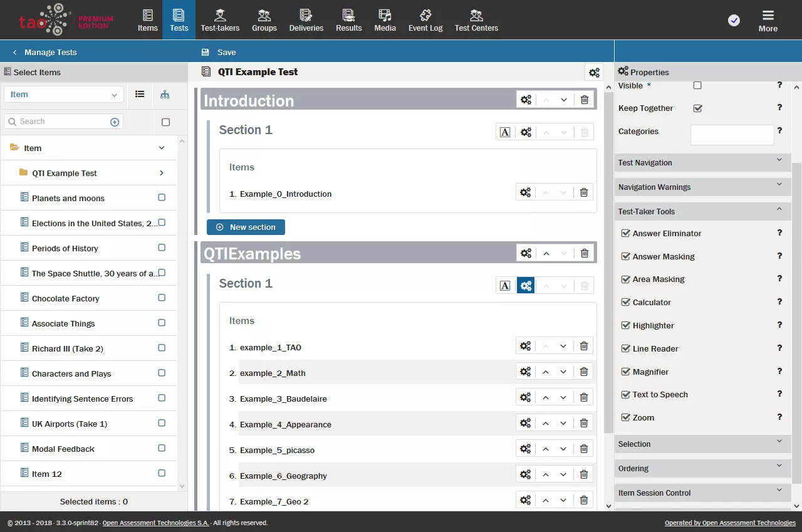Save the test
Image resolution: width=802 pixels, height=532 pixels.
(x=219, y=52)
